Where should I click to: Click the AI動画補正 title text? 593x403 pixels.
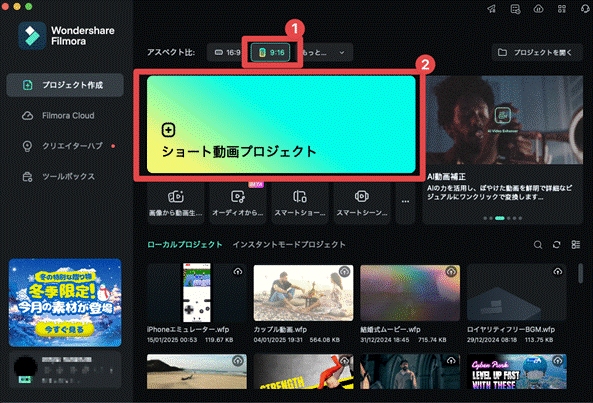446,177
